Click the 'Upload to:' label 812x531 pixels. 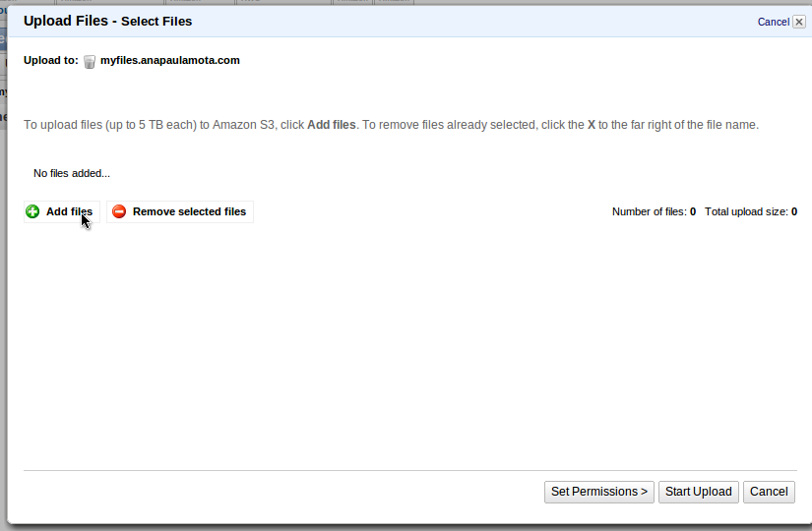click(x=50, y=60)
